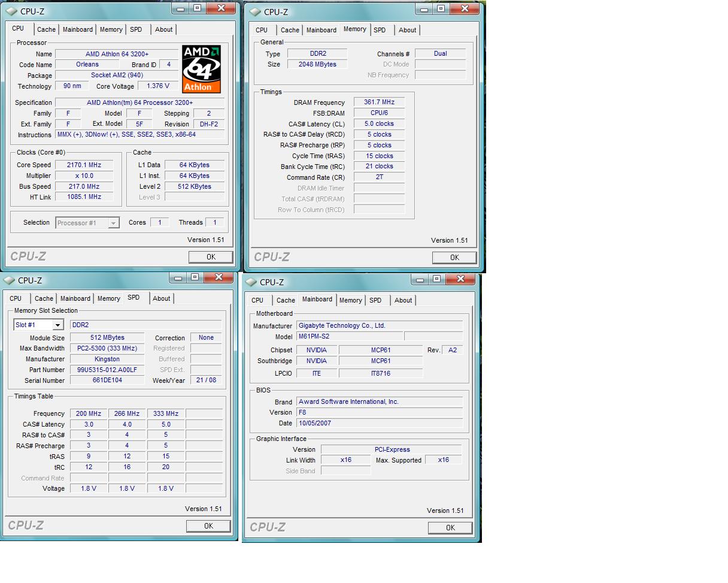Close the SPD tab window
The image size is (728, 583).
coord(219,277)
